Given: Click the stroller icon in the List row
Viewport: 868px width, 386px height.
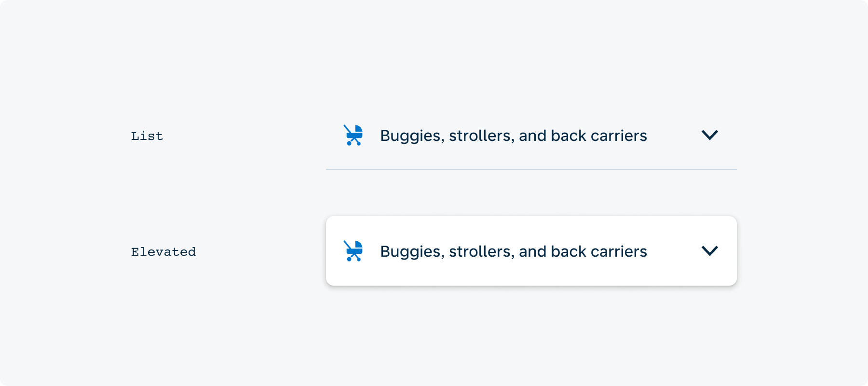Looking at the screenshot, I should click(353, 135).
